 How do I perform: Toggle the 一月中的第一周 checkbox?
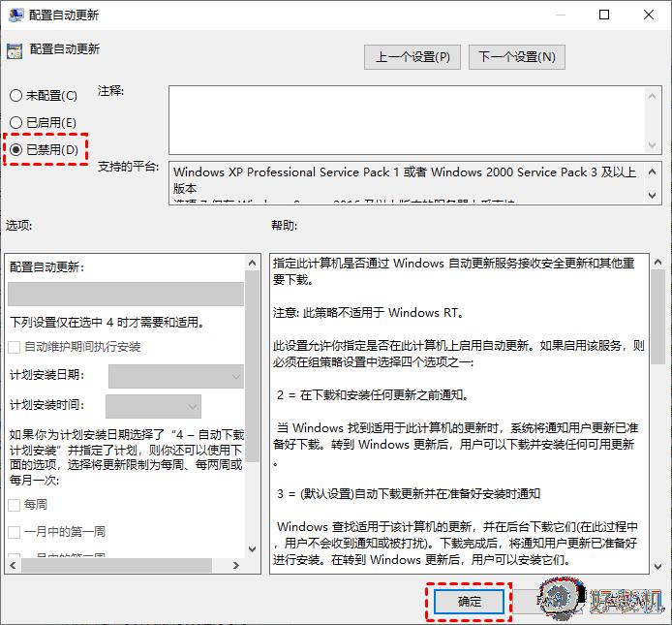15,532
